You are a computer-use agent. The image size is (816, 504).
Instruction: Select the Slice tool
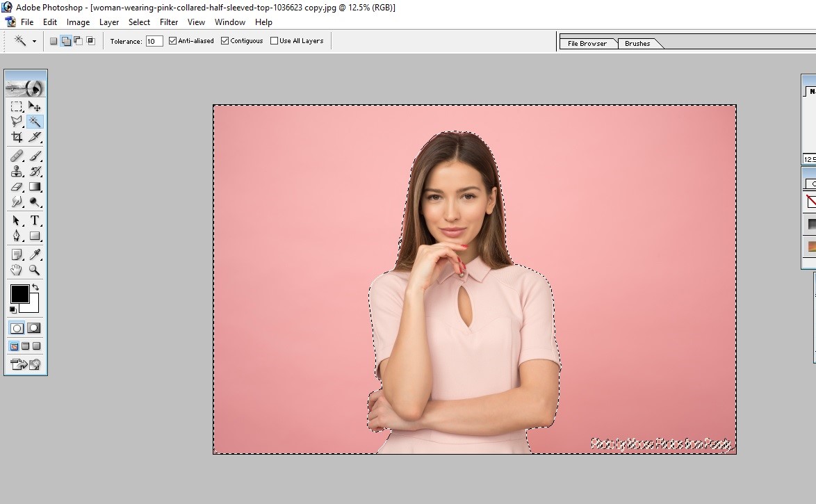pyautogui.click(x=34, y=137)
